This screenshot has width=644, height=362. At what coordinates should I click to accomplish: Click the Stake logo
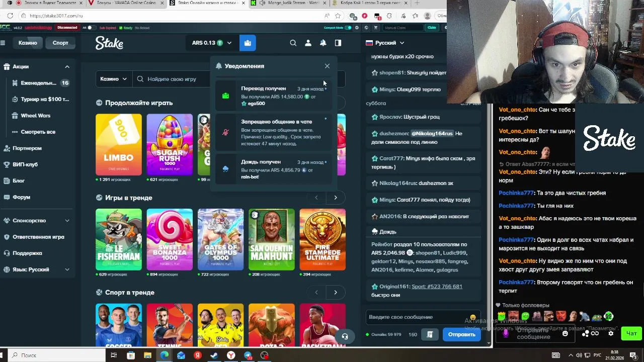pos(109,43)
